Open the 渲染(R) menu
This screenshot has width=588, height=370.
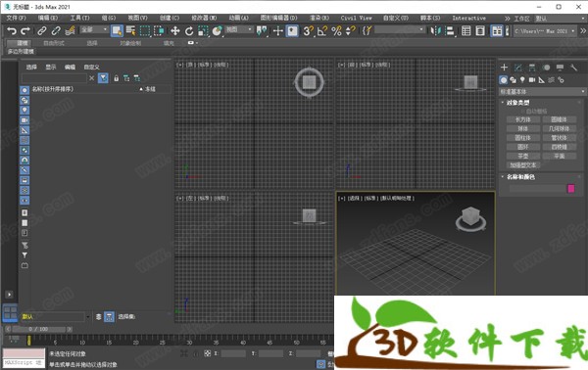[318, 18]
